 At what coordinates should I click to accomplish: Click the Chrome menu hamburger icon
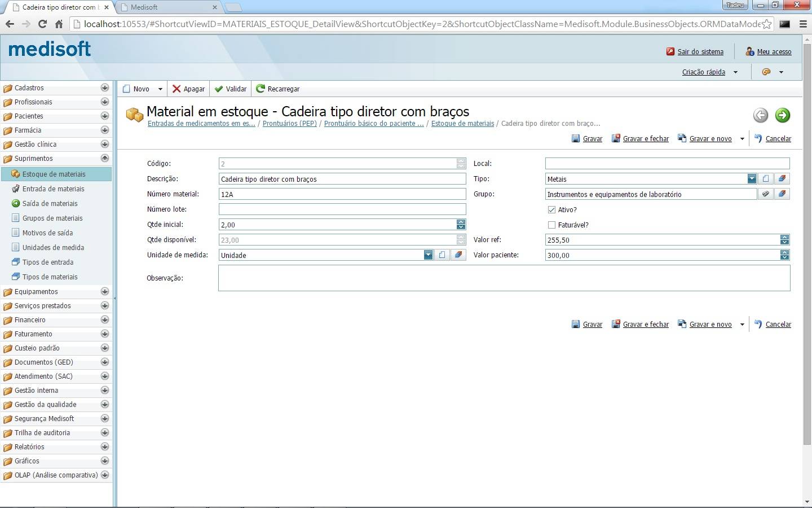(803, 24)
